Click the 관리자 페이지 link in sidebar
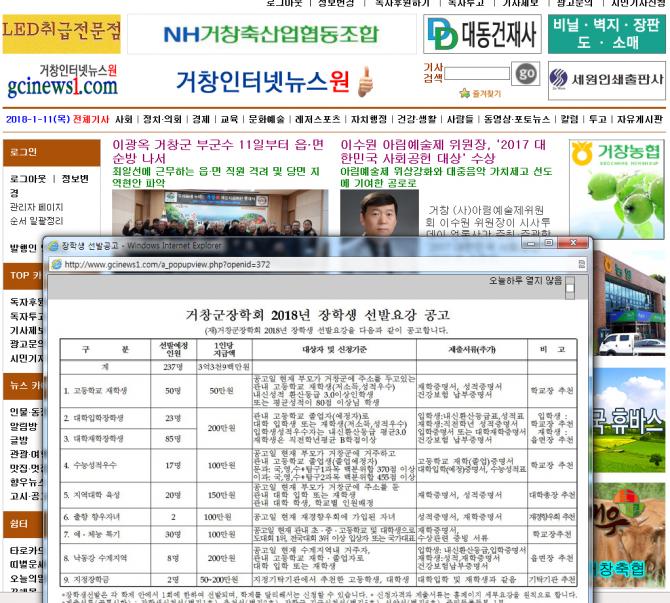Viewport: 670px width, 603px height. coord(37,207)
